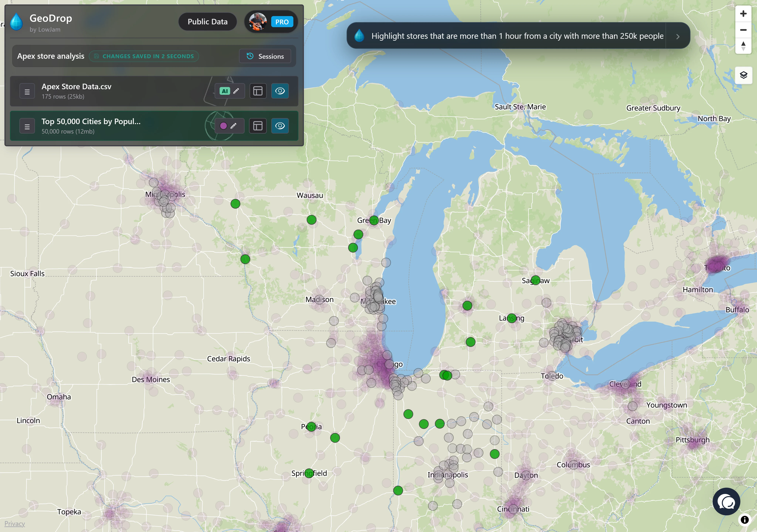Screen dimensions: 757x532
Task: Click the Privacy link
Action: 14,524
